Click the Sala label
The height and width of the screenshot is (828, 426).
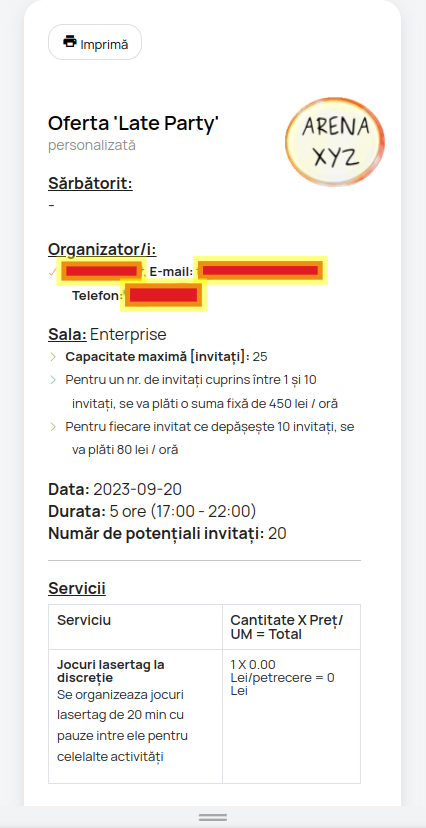(67, 334)
